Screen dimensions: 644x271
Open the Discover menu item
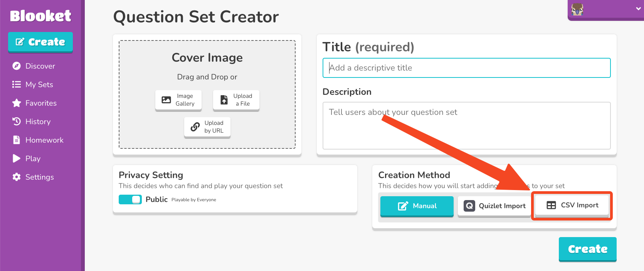tap(40, 66)
